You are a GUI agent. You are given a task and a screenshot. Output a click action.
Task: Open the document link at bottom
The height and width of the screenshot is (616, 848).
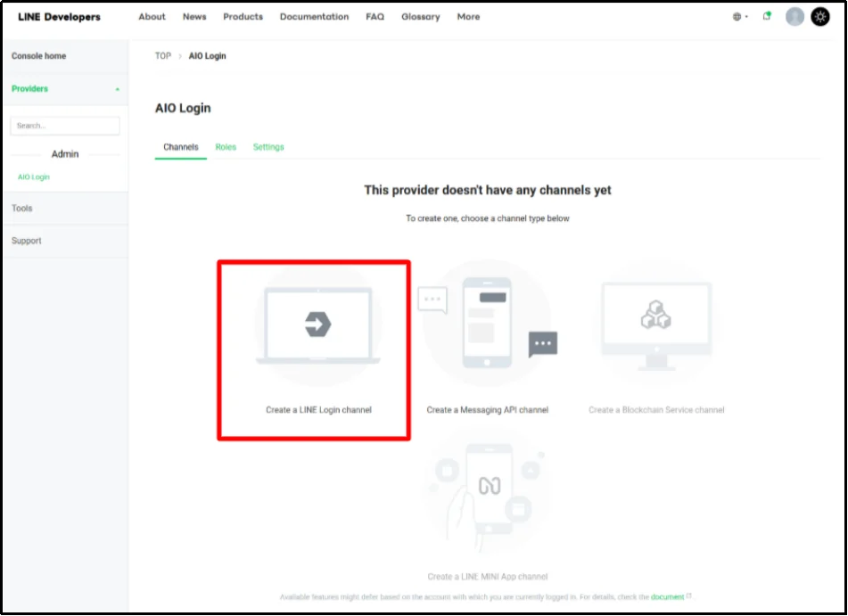coord(669,596)
